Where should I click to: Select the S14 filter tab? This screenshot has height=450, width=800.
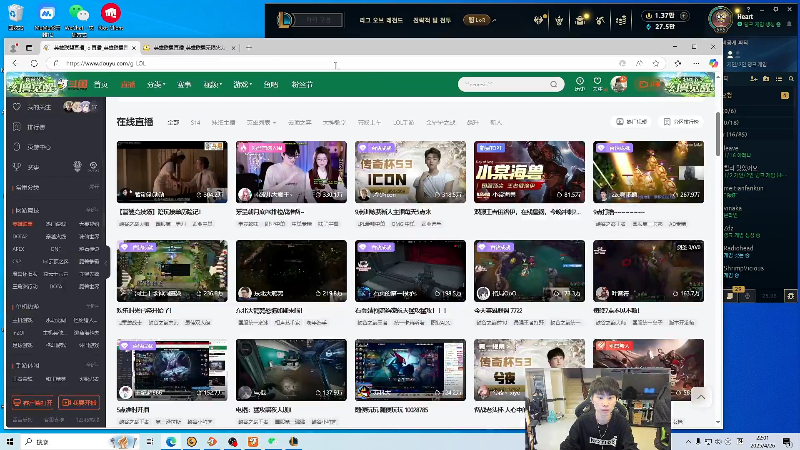pos(195,122)
